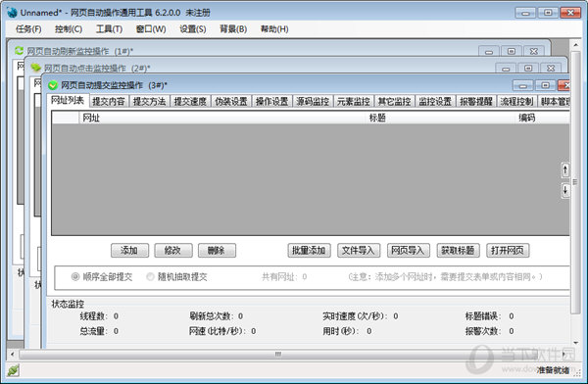Switch to the 操作设置 tab
The height and width of the screenshot is (384, 588).
pyautogui.click(x=271, y=101)
